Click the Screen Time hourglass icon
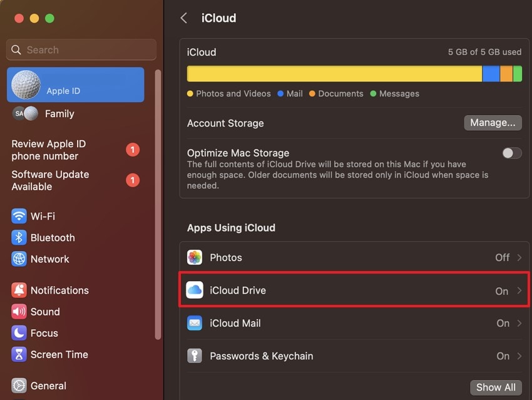The height and width of the screenshot is (400, 532). (x=19, y=354)
